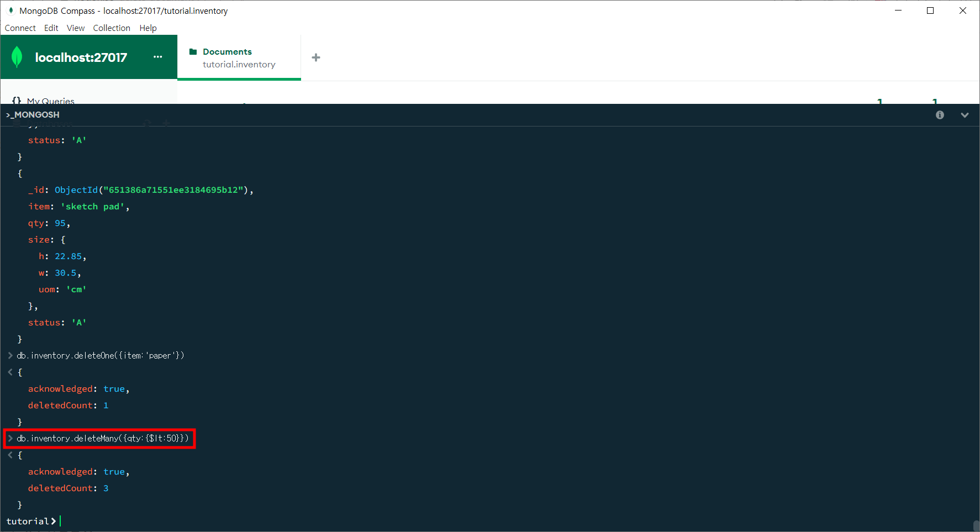Click output chevron above deletedCount: 3

point(10,455)
